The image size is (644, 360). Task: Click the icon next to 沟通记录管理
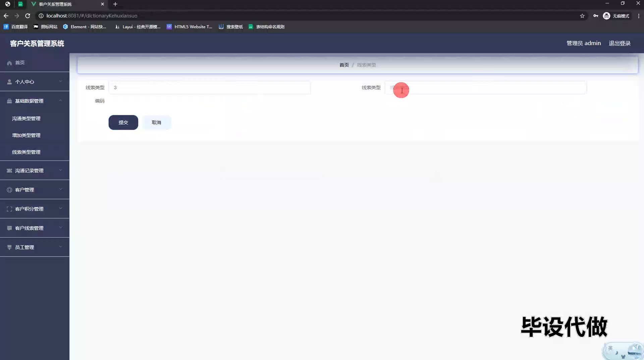click(9, 171)
